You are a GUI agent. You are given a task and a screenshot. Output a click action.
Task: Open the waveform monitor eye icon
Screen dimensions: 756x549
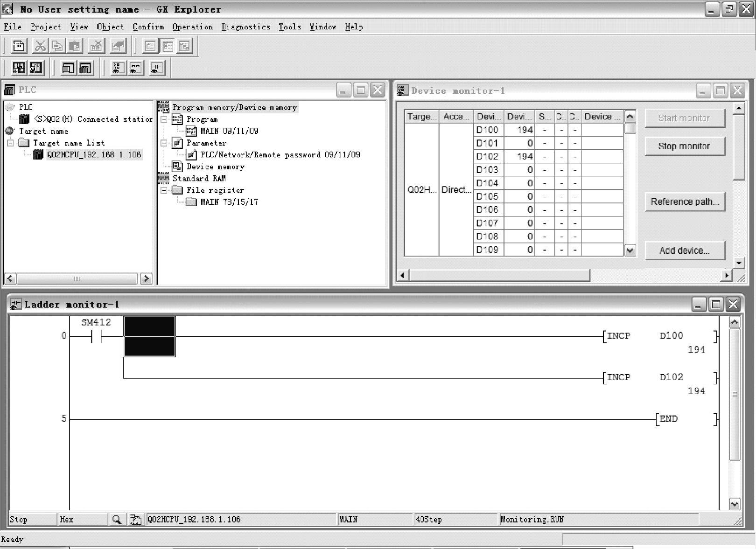(x=135, y=68)
